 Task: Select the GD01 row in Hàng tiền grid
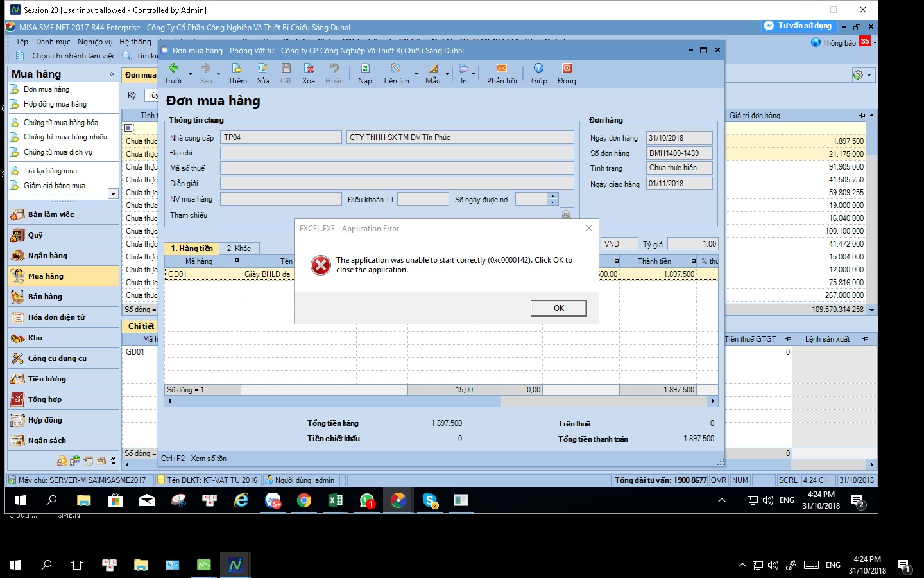[x=441, y=274]
